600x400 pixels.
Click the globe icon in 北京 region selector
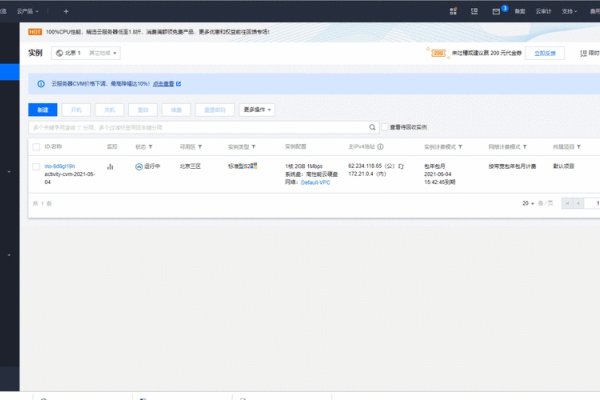point(59,53)
